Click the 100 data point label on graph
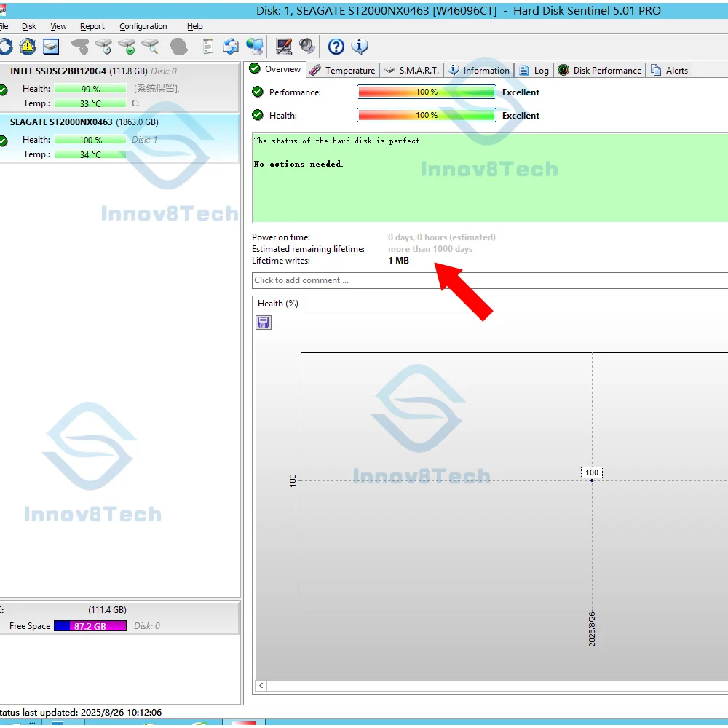 (591, 472)
